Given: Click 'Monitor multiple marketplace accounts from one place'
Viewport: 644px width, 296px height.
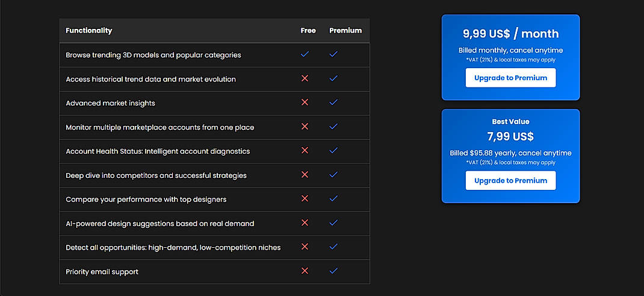Looking at the screenshot, I should [x=159, y=127].
